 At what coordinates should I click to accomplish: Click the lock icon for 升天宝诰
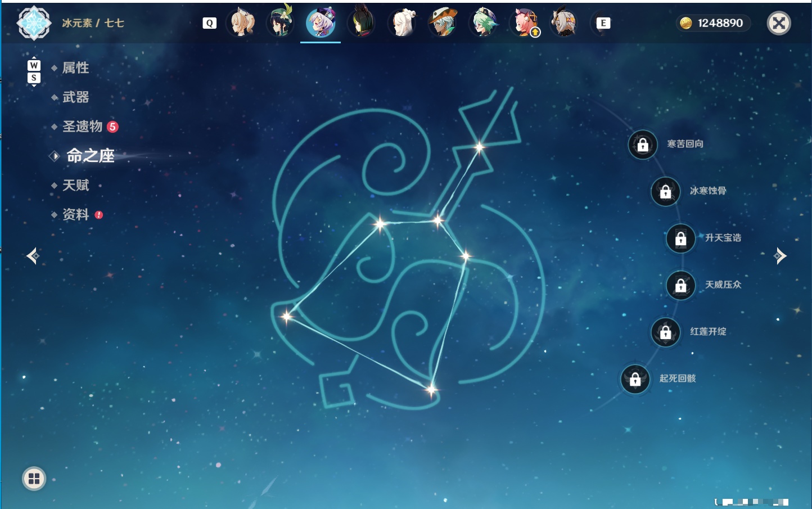[x=681, y=238]
